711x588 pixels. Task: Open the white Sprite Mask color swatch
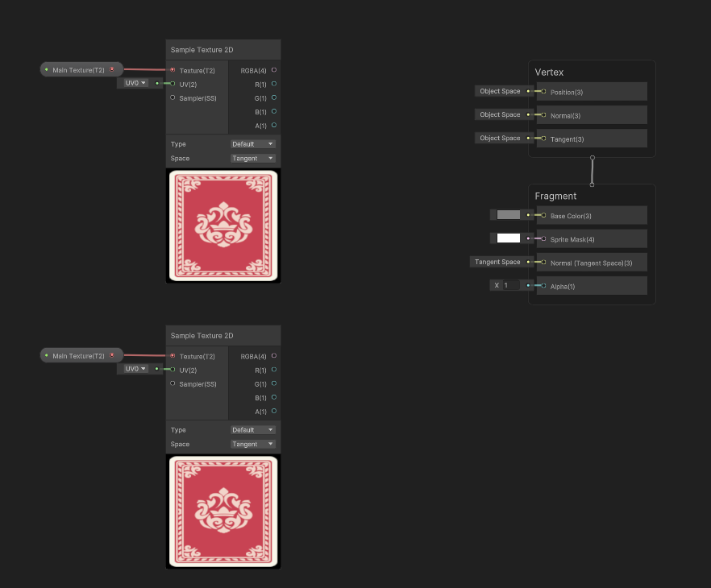click(x=509, y=238)
